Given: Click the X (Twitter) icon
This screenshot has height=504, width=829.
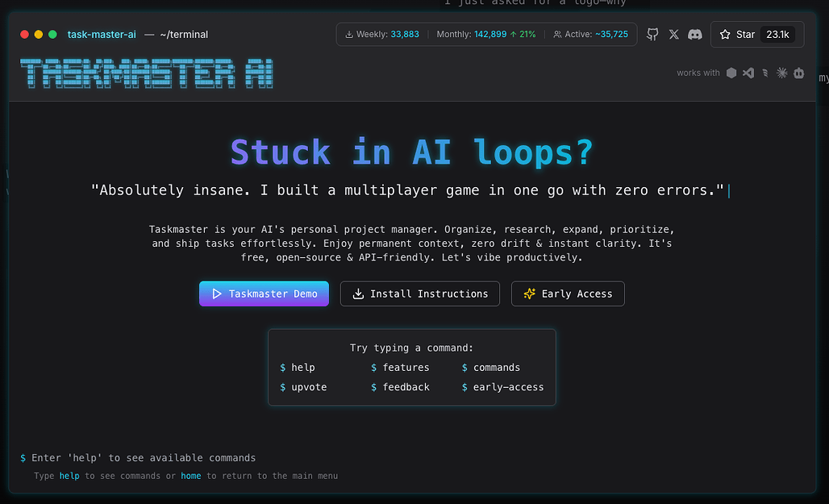Looking at the screenshot, I should coord(674,35).
